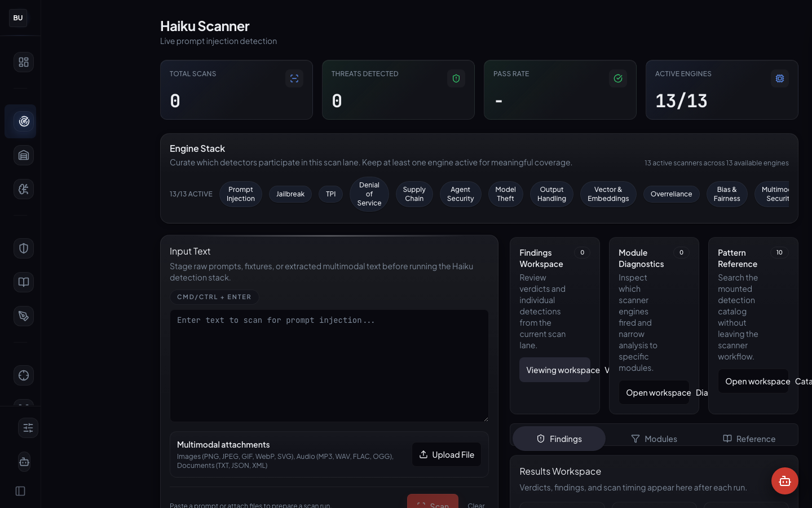Switch to the Reference tab
This screenshot has height=508, width=812.
[749, 439]
